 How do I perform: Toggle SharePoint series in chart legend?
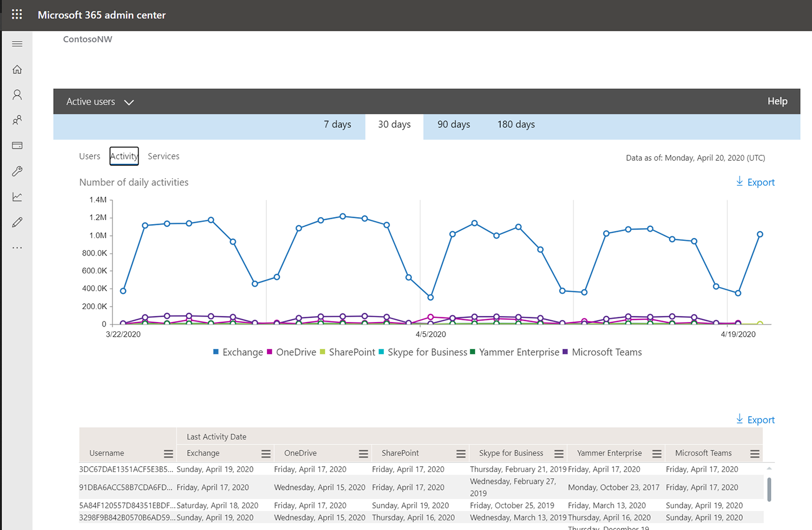(x=347, y=352)
